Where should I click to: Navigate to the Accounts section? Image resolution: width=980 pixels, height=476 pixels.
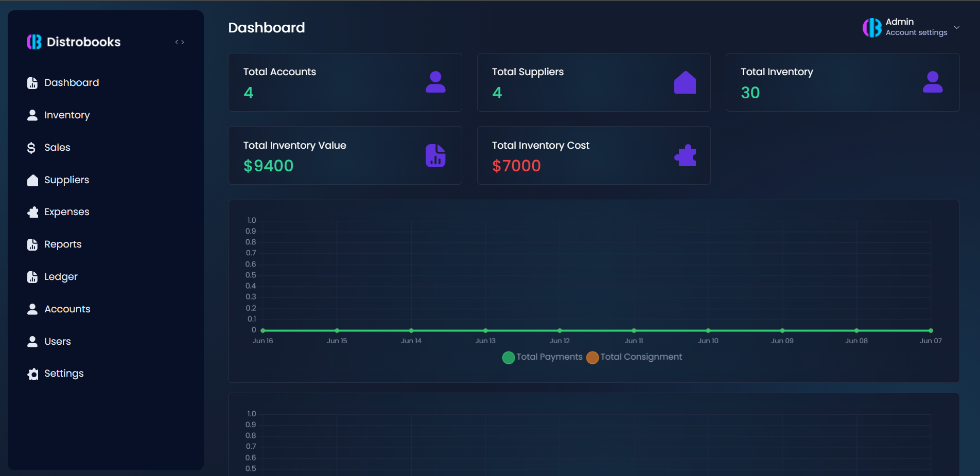coord(32,309)
